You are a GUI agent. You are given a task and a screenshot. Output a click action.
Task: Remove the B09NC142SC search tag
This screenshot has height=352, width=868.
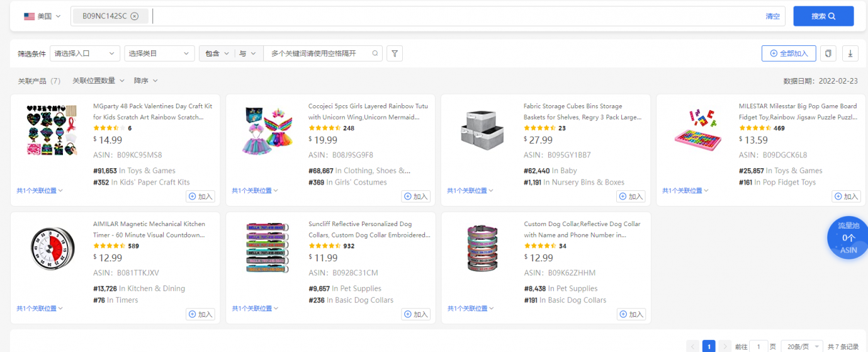click(134, 16)
